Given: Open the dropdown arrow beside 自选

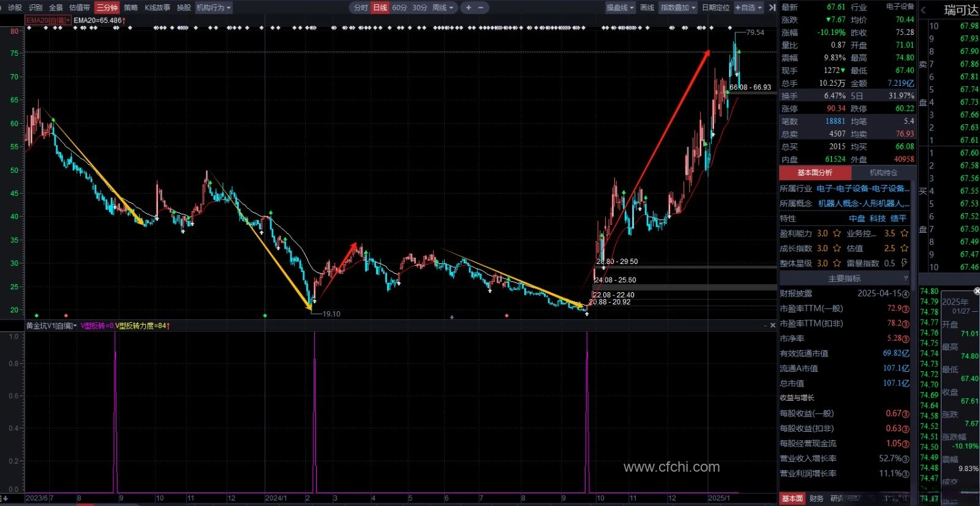Looking at the screenshot, I should 760,7.
